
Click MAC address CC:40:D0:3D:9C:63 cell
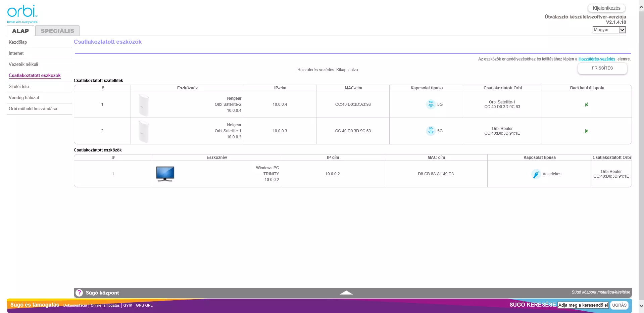tap(353, 131)
